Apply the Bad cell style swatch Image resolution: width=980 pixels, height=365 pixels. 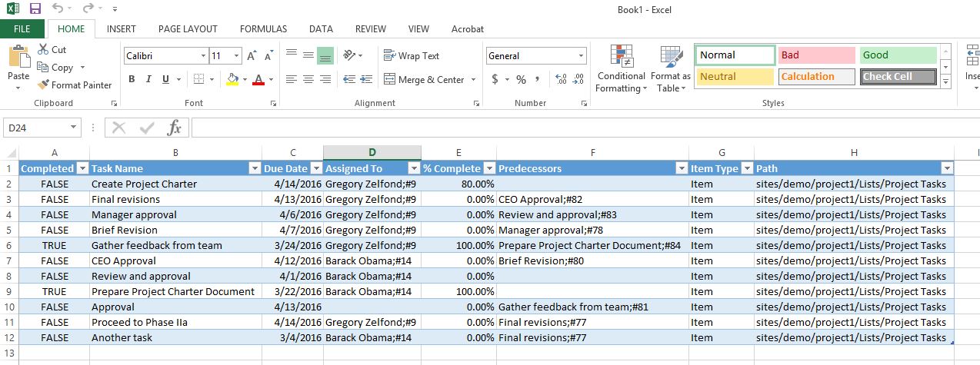click(815, 55)
